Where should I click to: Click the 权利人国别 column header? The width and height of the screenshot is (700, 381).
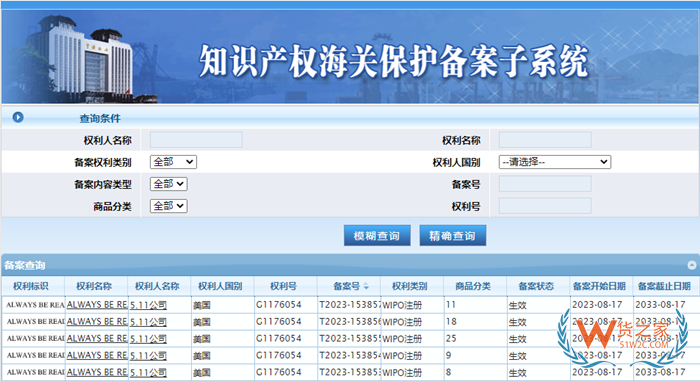click(220, 286)
